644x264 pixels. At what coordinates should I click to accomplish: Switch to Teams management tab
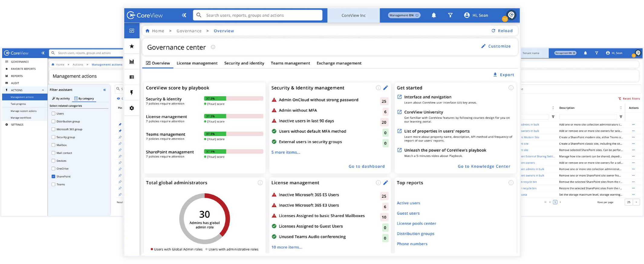tap(290, 63)
